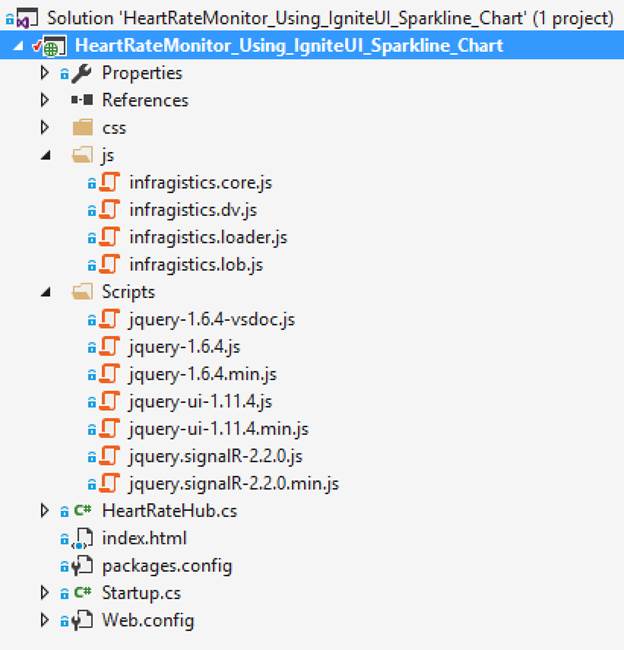Select file jquery.signalR-2.2.0.min.js

click(x=234, y=484)
